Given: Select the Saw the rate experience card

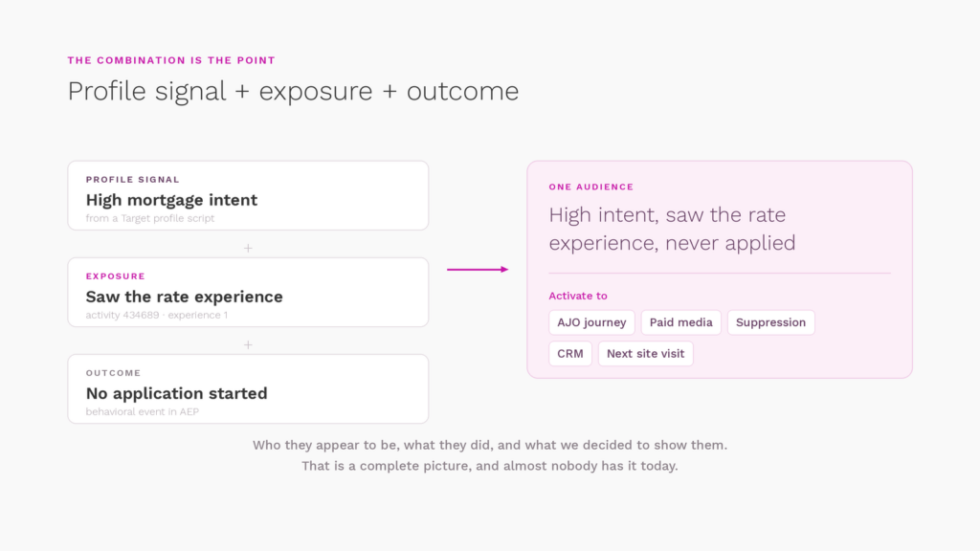Looking at the screenshot, I should [248, 293].
